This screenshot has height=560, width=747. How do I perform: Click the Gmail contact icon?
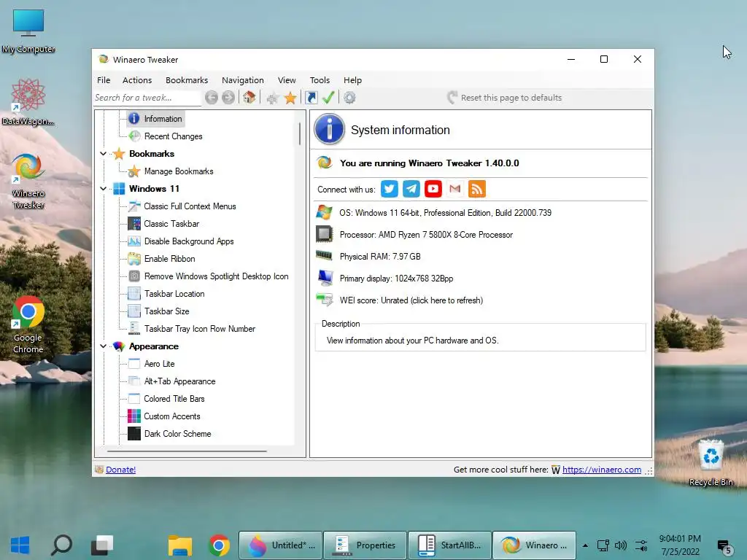click(455, 189)
